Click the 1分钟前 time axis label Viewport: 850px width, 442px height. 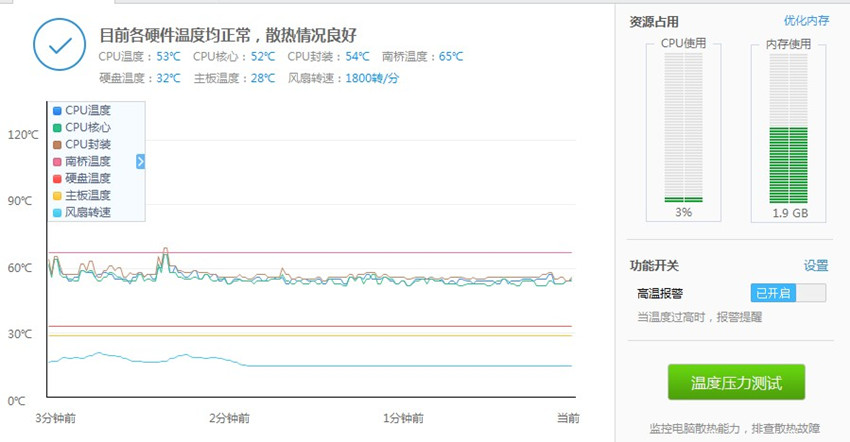coord(403,418)
